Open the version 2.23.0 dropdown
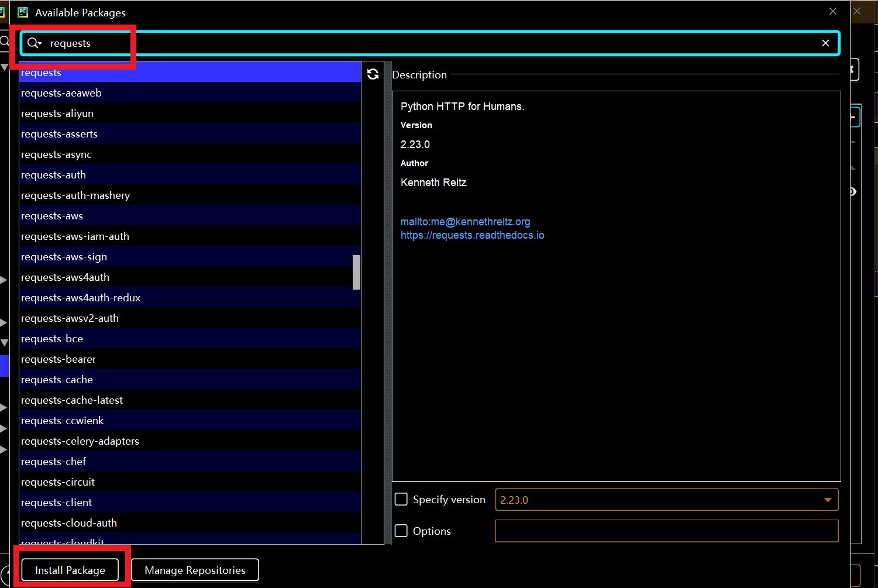The image size is (878, 588). (667, 500)
